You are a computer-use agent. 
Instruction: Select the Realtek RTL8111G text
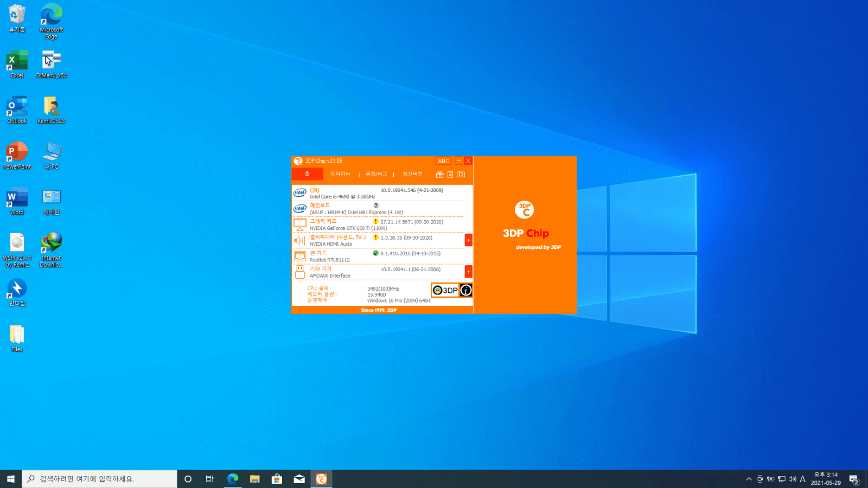click(330, 260)
